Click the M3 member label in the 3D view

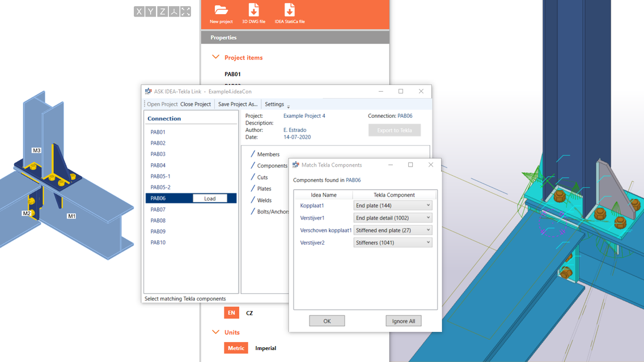(x=36, y=150)
